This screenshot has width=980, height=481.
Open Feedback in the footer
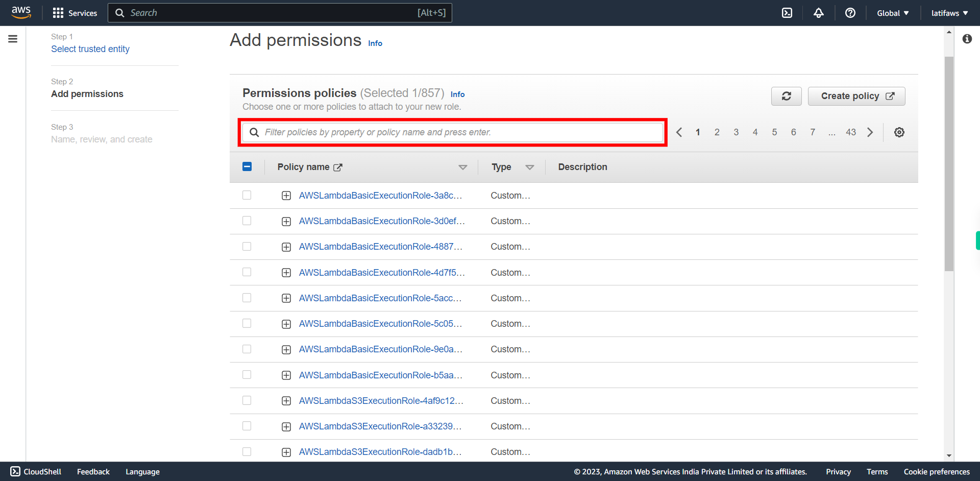[x=93, y=472]
